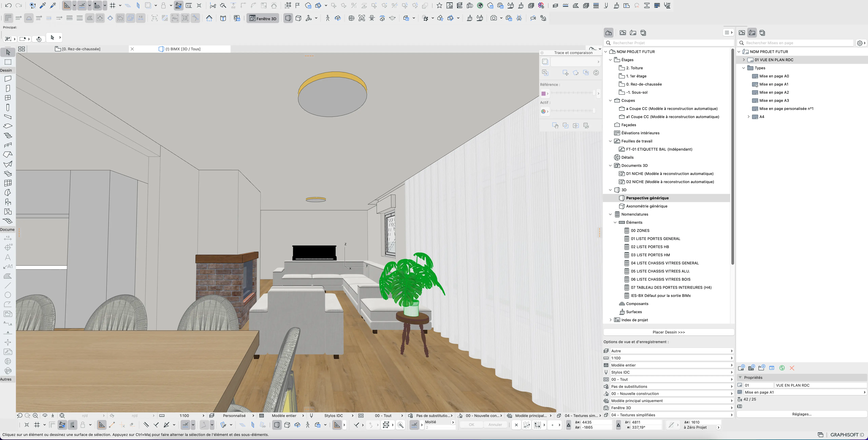Select the Circle drawing tool

8,295
